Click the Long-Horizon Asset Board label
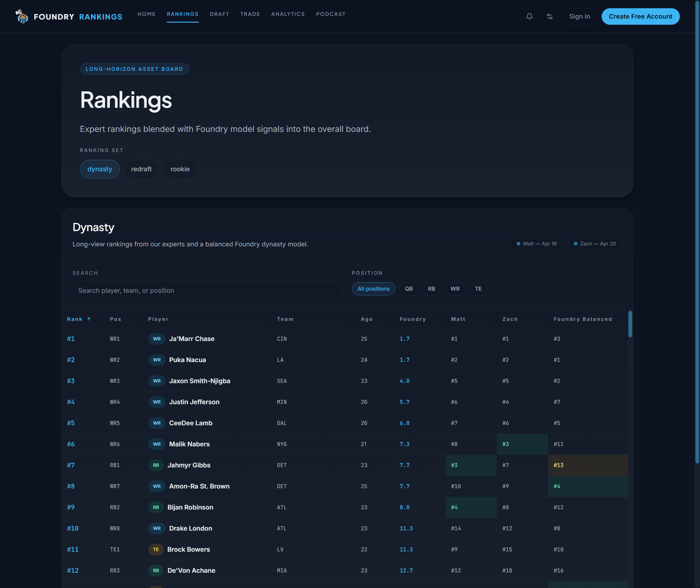Screen dimensions: 700x588 (x=134, y=69)
